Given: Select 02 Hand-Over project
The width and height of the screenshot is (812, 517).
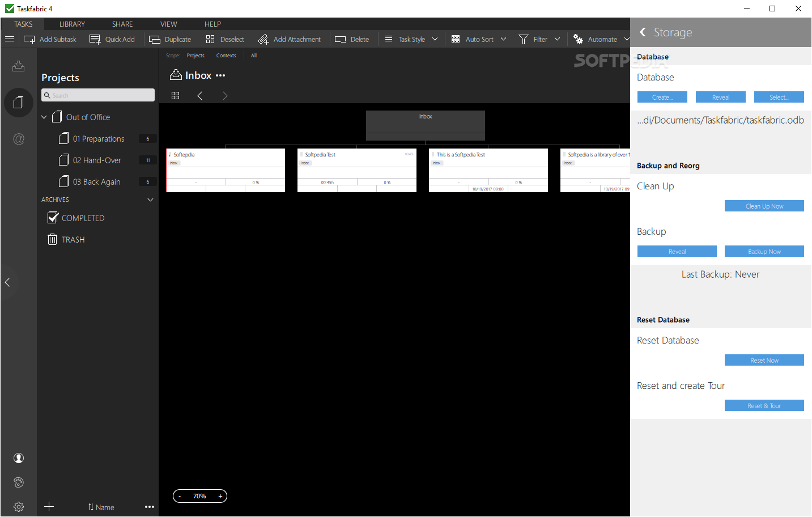Looking at the screenshot, I should [x=99, y=160].
